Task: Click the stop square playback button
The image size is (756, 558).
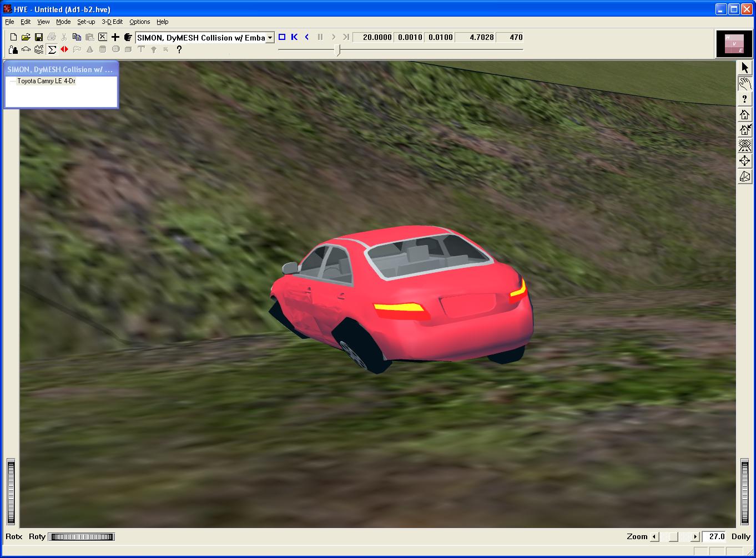Action: [x=282, y=37]
